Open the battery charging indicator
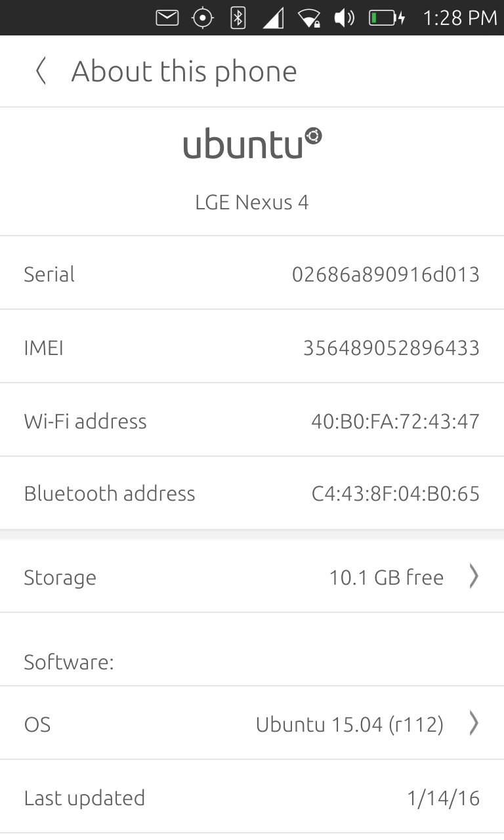 [x=387, y=18]
